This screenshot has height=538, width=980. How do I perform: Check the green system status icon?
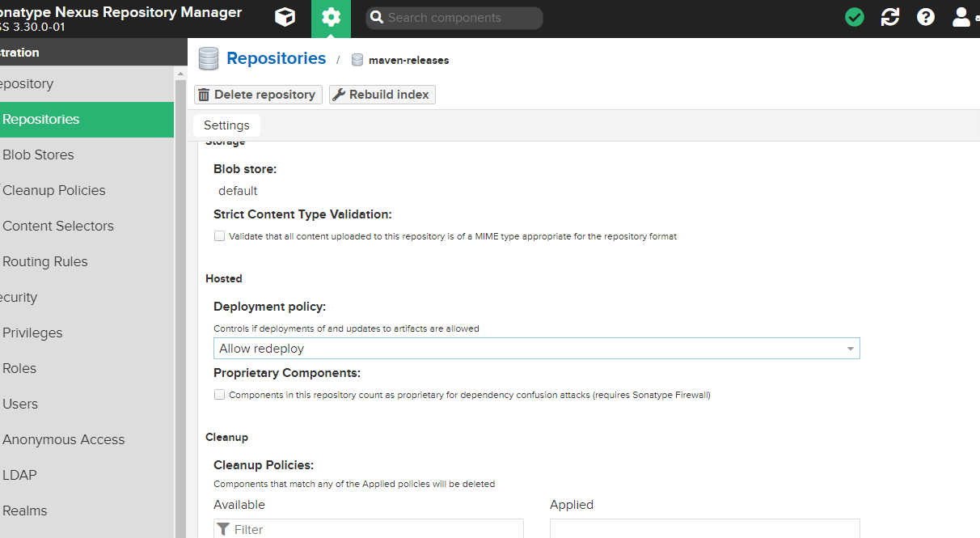click(855, 17)
